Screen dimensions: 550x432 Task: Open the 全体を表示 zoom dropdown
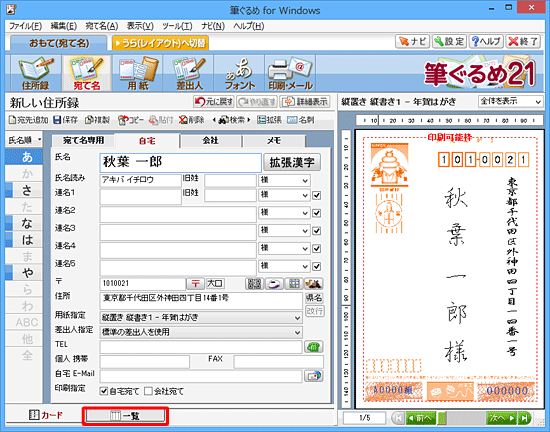(x=511, y=102)
